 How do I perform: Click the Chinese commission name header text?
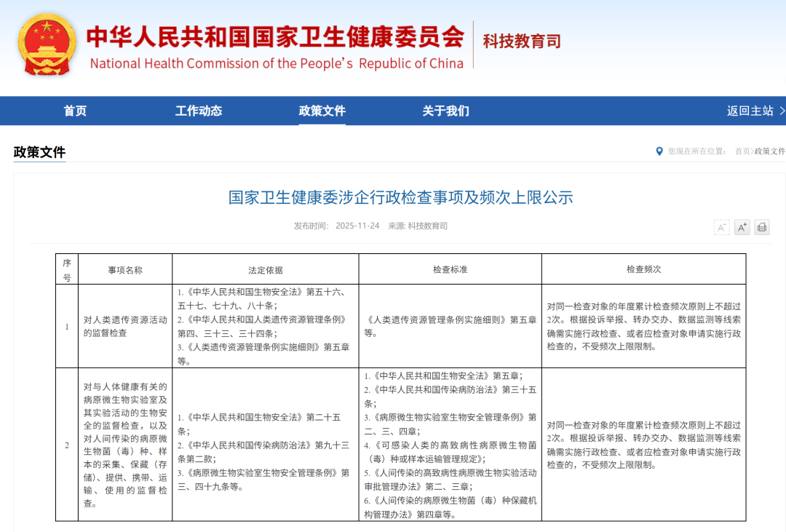[x=275, y=36]
